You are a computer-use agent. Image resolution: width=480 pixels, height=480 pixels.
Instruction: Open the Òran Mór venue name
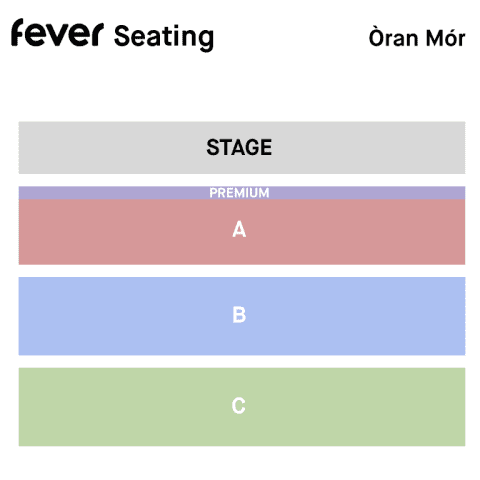pyautogui.click(x=417, y=36)
